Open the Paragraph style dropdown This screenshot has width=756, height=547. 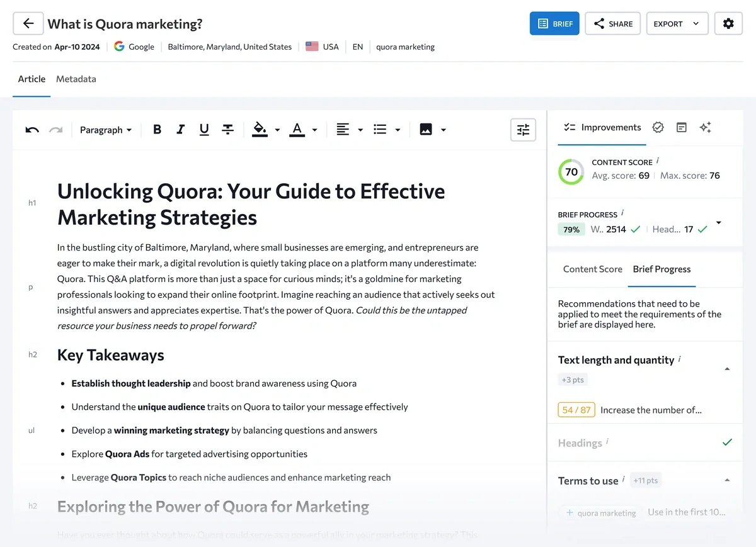106,130
